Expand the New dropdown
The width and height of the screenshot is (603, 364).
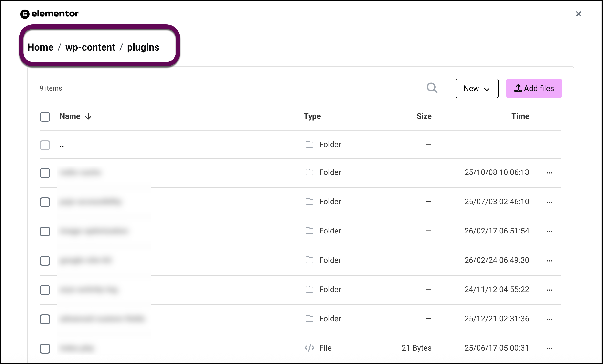pyautogui.click(x=477, y=88)
